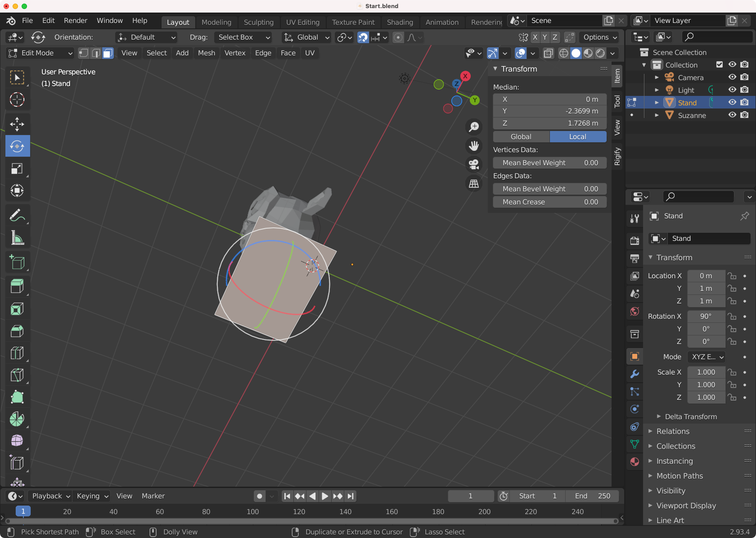This screenshot has width=756, height=538.
Task: Switch Median coordinates to Global
Action: (521, 137)
